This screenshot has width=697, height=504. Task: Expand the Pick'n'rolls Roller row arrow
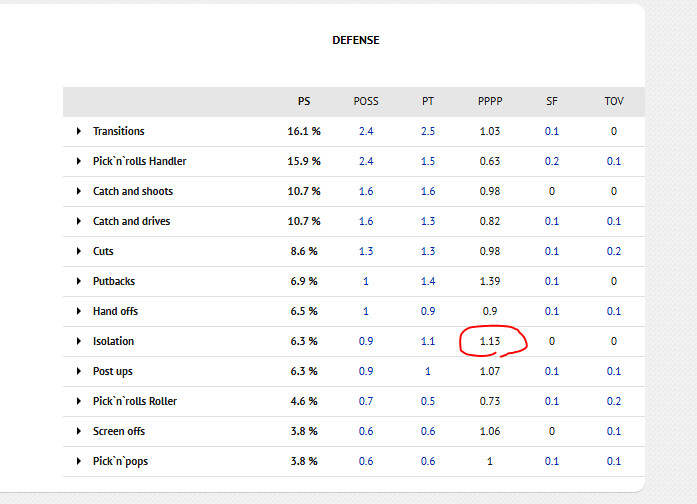coord(79,401)
